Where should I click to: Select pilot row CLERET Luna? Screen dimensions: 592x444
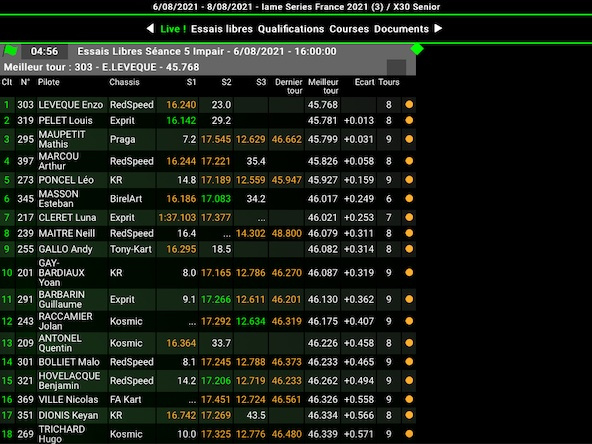[x=208, y=217]
